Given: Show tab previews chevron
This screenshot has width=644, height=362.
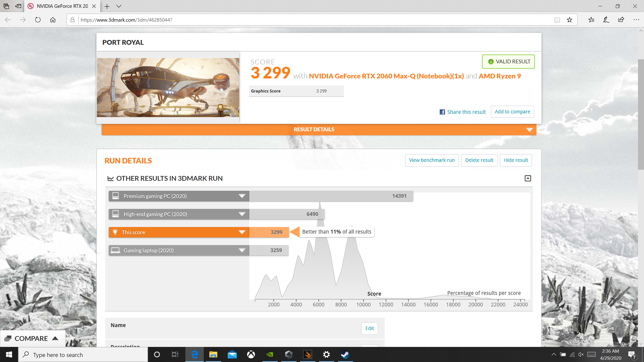Looking at the screenshot, I should (x=119, y=6).
